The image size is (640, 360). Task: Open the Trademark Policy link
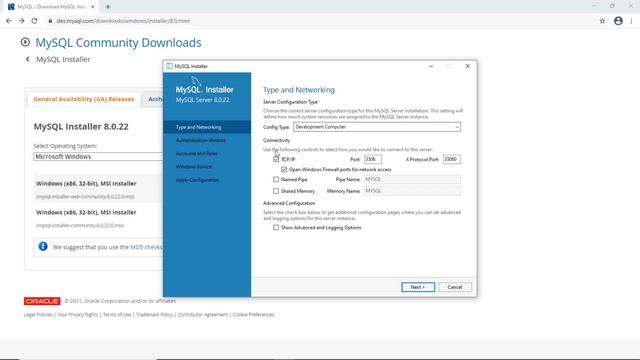154,315
